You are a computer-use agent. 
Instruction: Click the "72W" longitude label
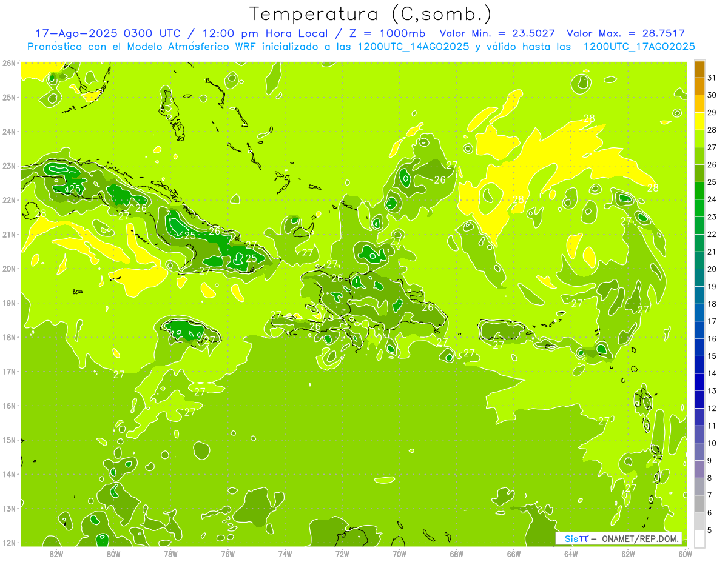pos(342,554)
